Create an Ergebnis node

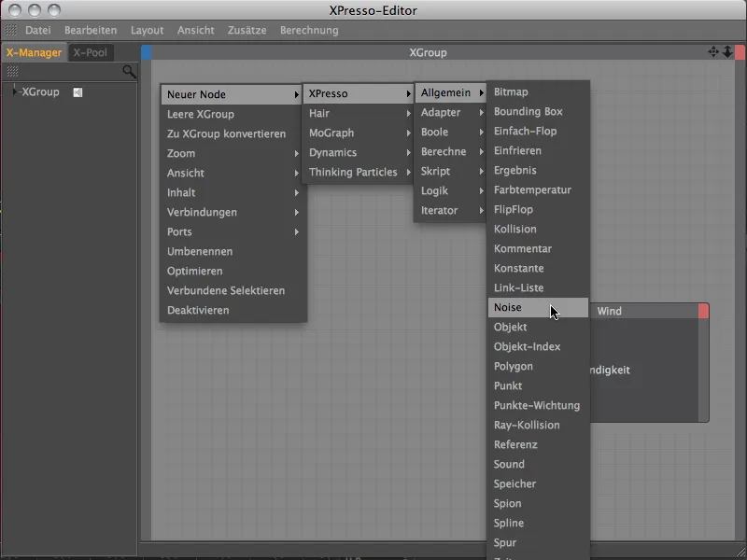click(538, 170)
